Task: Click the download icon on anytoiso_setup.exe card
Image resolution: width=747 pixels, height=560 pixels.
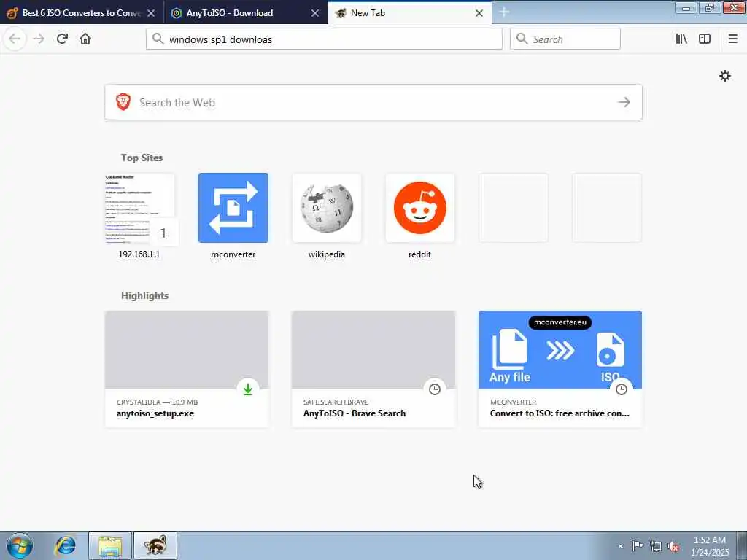Action: [x=248, y=389]
